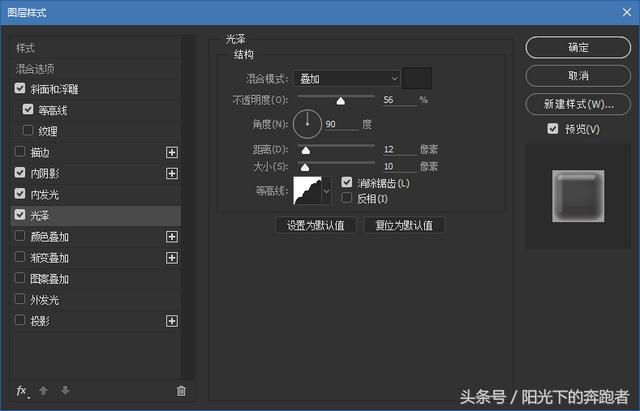Expand the 等高线 contour picker arrow
This screenshot has height=411, width=640.
tap(326, 191)
